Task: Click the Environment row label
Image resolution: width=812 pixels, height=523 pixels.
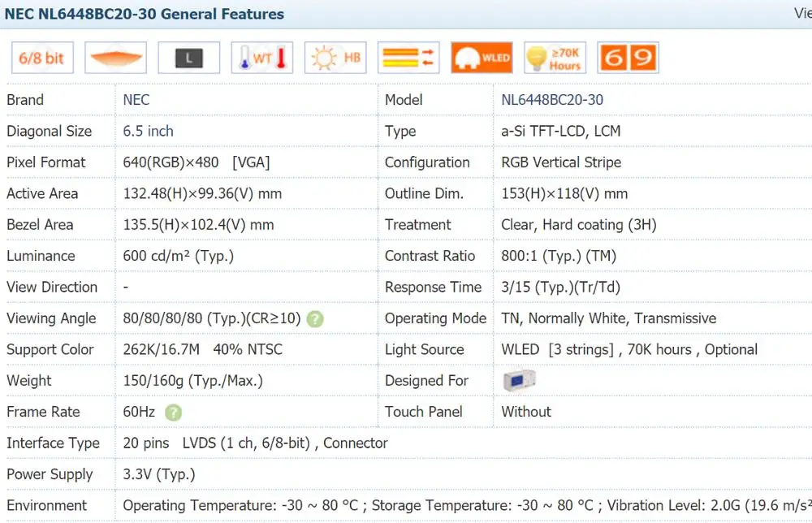Action: tap(46, 505)
